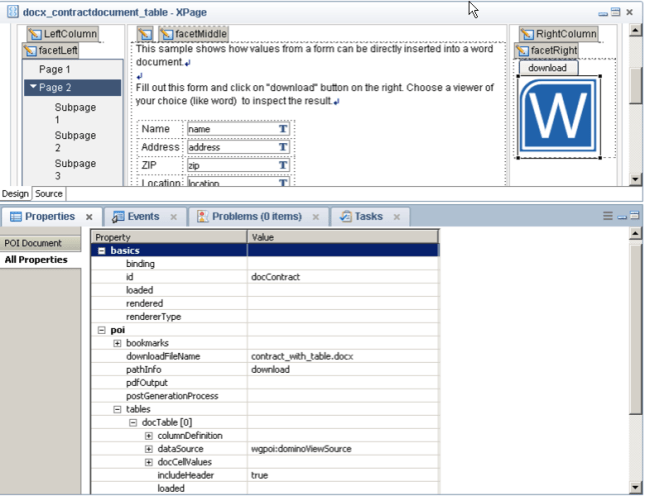Click the text type icon in zip field
The width and height of the screenshot is (645, 496).
pos(283,165)
